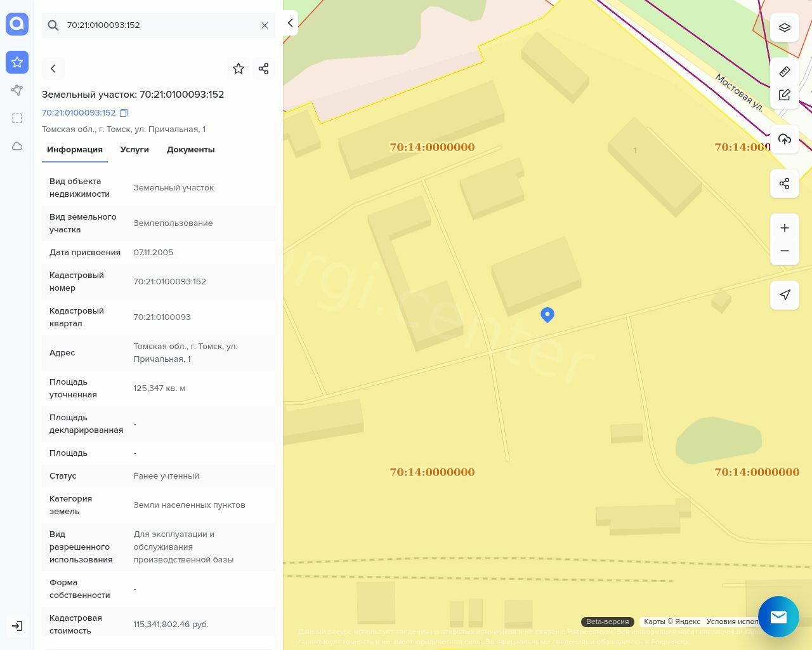Screen dimensions: 812x650
Task: Select the polygon drawing tool in sidebar
Action: click(17, 90)
